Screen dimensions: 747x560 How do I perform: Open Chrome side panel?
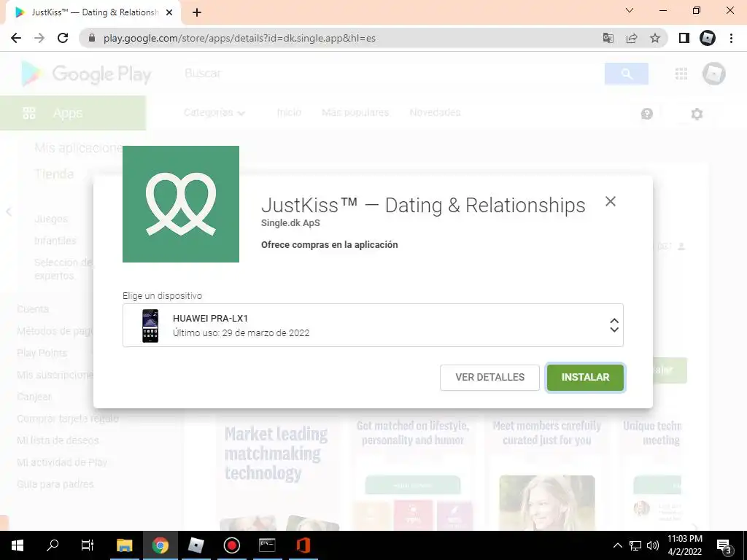coord(684,38)
